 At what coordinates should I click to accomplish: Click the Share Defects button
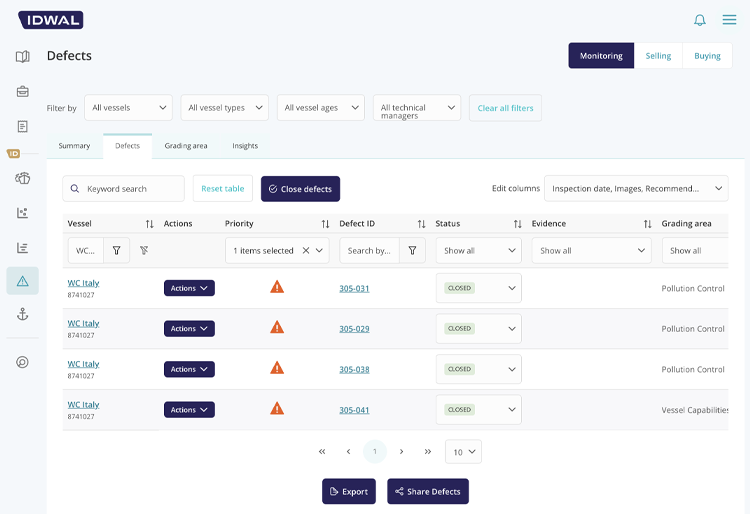click(427, 491)
